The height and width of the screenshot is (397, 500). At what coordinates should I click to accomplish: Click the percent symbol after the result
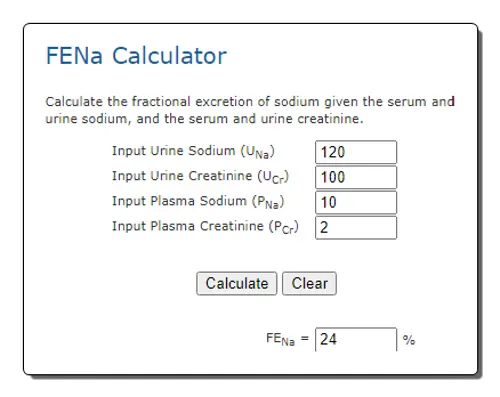click(409, 340)
